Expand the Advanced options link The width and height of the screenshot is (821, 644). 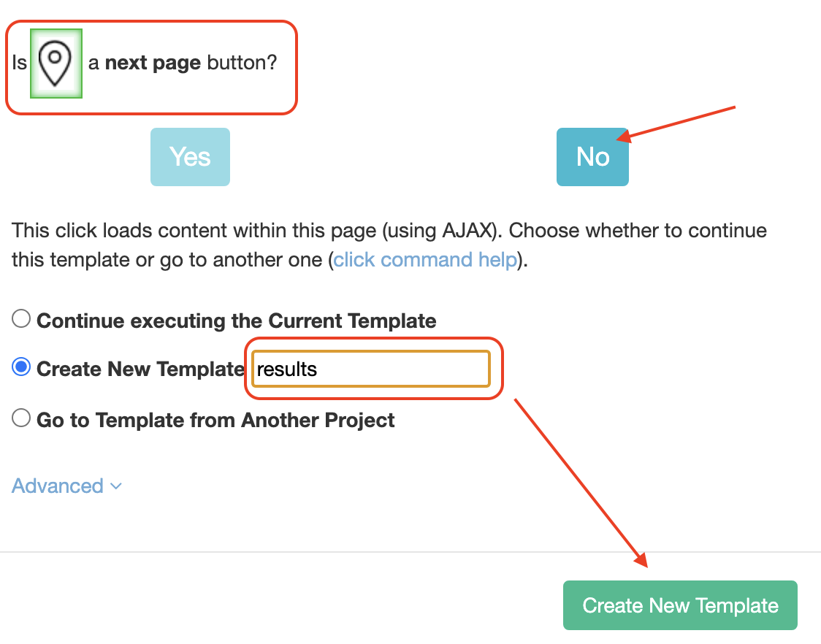coord(58,486)
